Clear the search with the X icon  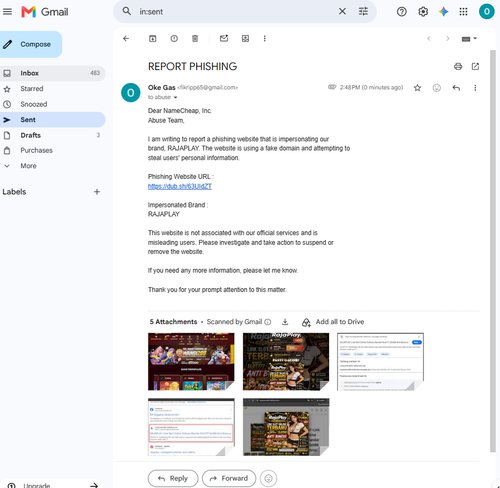tap(342, 11)
